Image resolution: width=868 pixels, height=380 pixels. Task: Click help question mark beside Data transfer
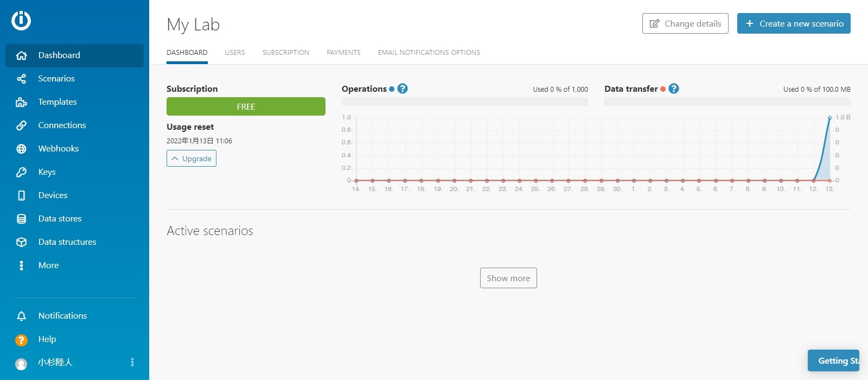[x=674, y=88]
